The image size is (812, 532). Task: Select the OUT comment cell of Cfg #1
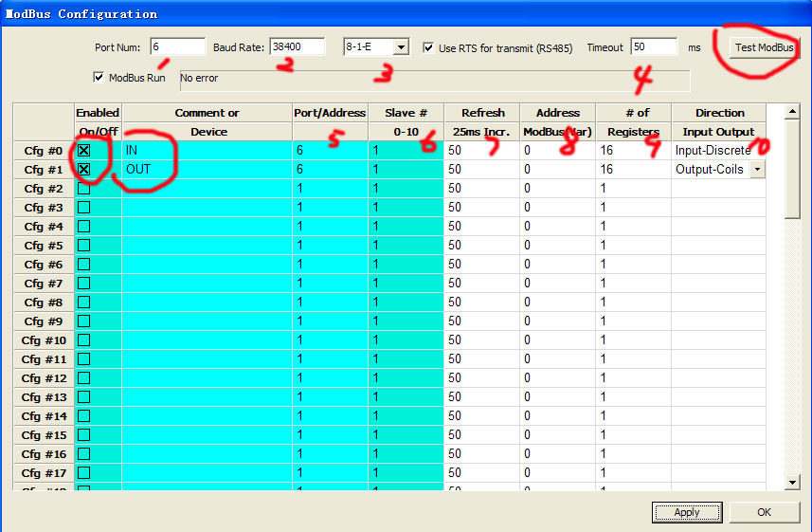click(x=208, y=170)
